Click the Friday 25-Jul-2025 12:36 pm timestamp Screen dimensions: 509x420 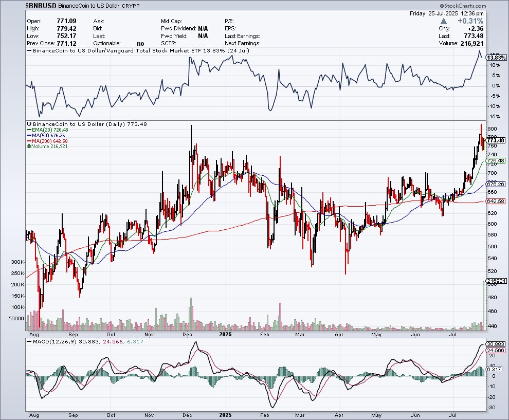(446, 13)
